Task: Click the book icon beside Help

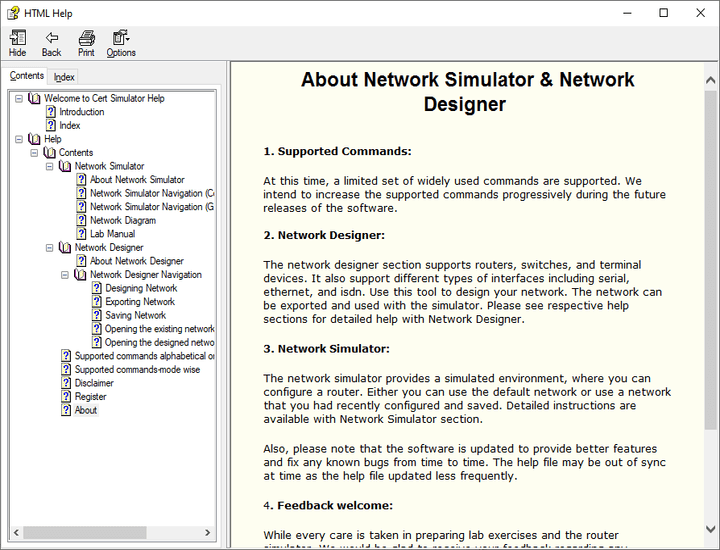Action: [34, 139]
